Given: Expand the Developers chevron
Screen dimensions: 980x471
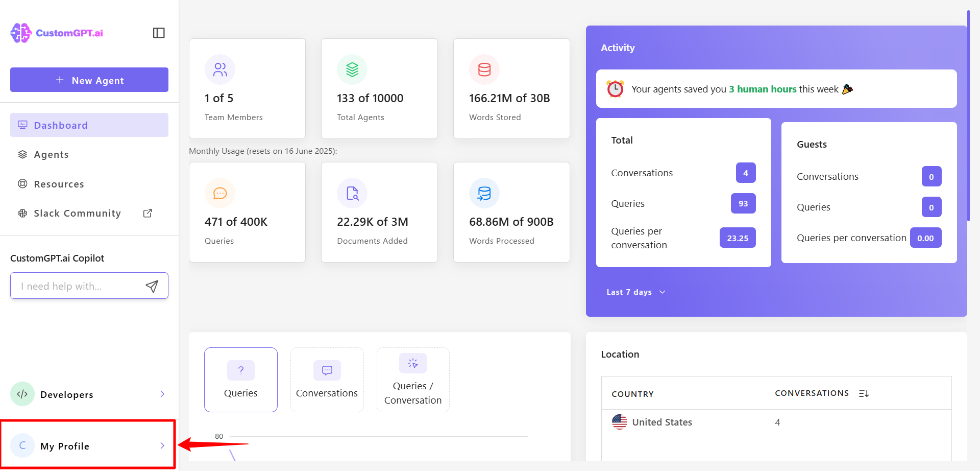Looking at the screenshot, I should (x=162, y=394).
